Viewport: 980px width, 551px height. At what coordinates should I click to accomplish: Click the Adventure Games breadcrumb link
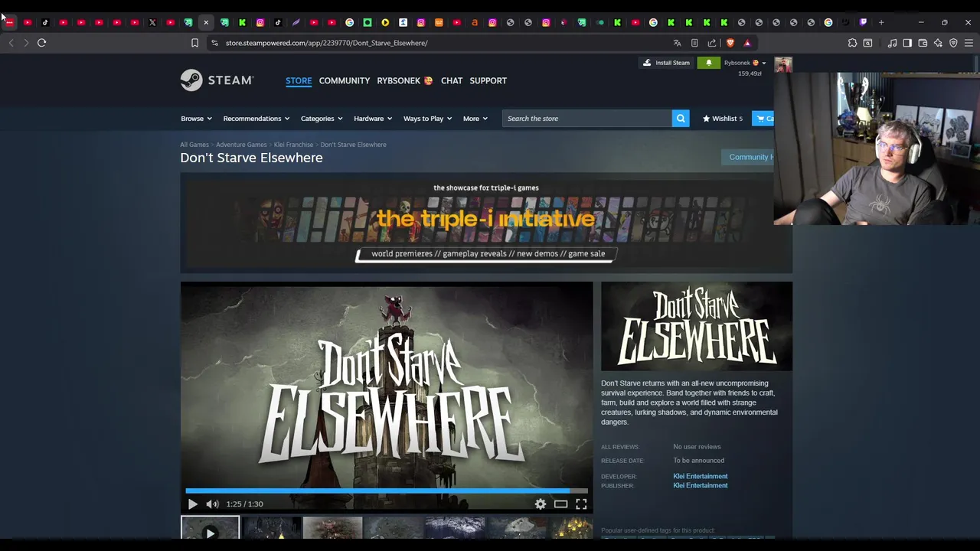coord(241,145)
